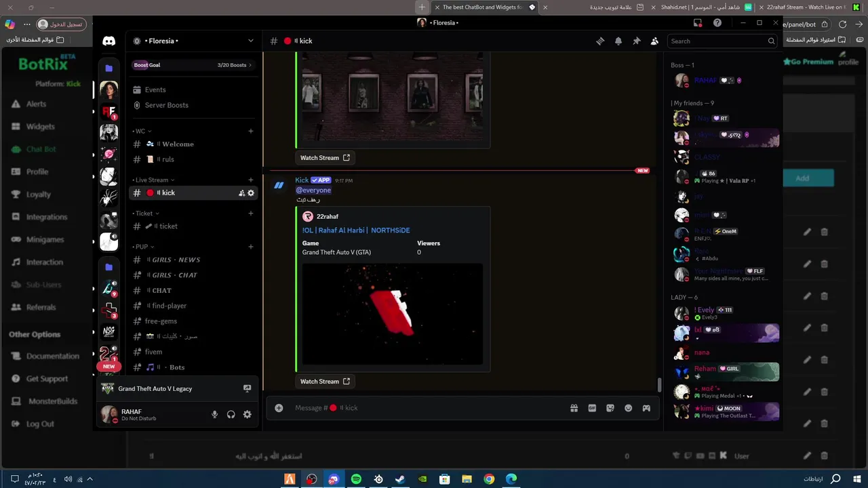The width and height of the screenshot is (868, 488).
Task: Click BotRix Go Premium link
Action: click(x=808, y=62)
